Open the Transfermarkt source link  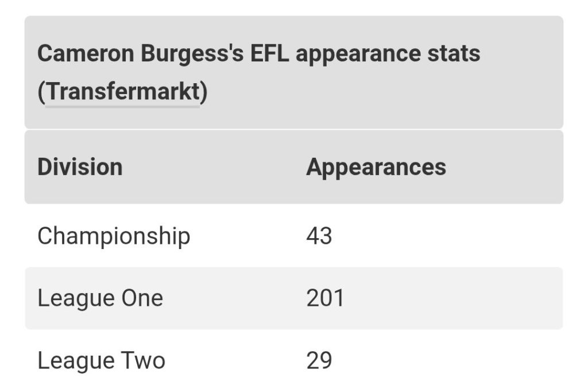tap(122, 91)
